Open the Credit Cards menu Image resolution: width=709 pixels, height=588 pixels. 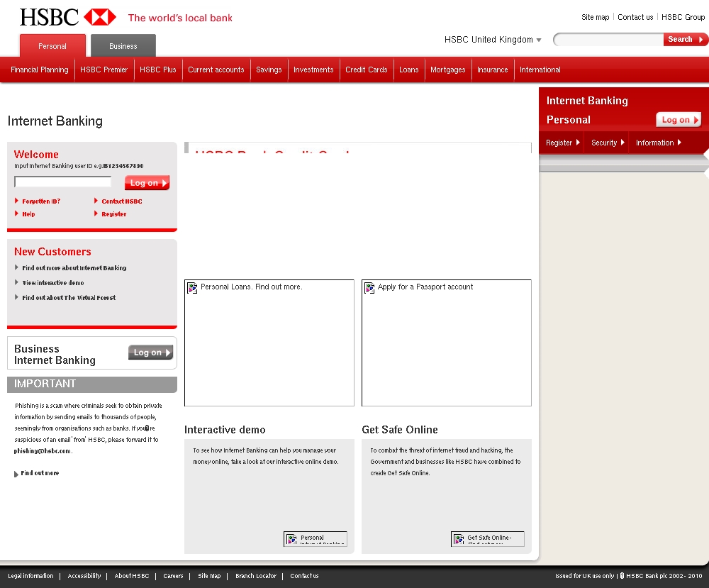tap(367, 70)
